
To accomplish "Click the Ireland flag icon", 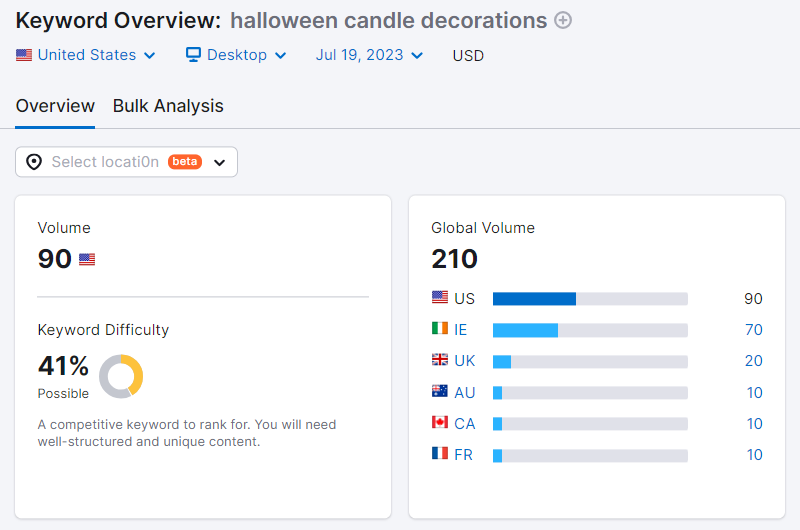I will click(440, 329).
